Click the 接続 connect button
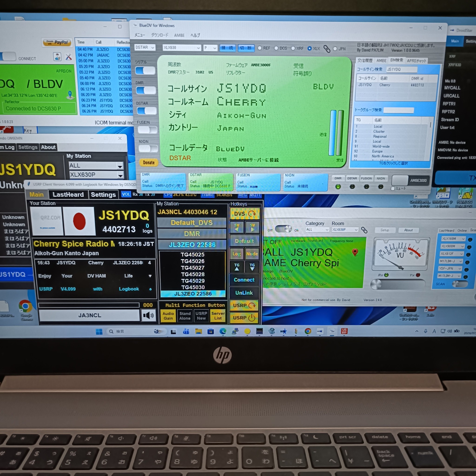This screenshot has width=476, height=476. pyautogui.click(x=227, y=48)
